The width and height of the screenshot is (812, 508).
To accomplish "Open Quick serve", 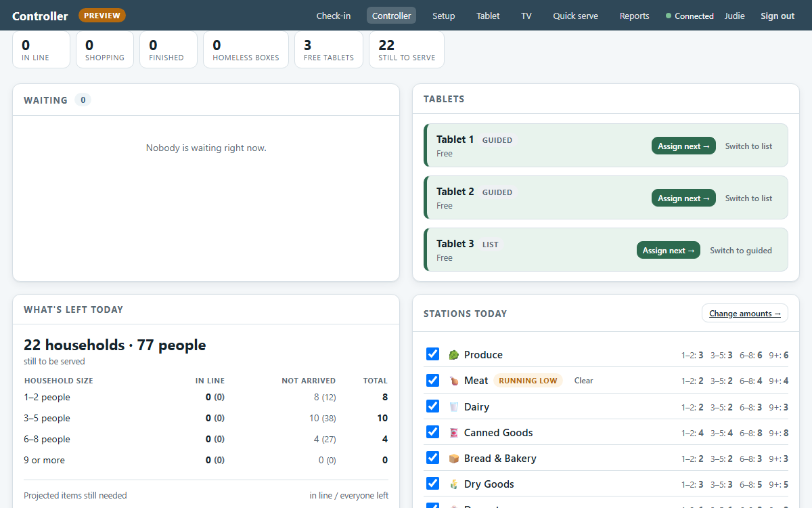I will pos(575,16).
